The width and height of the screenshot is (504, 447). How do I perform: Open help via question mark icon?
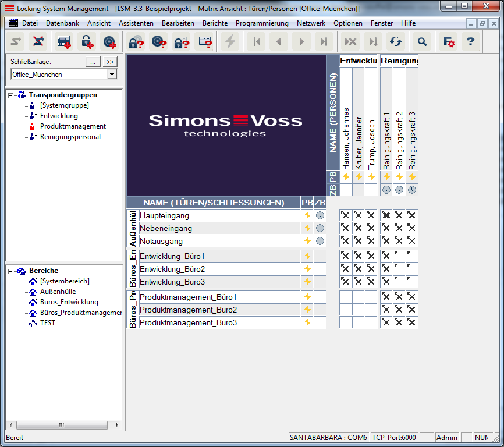coord(470,41)
